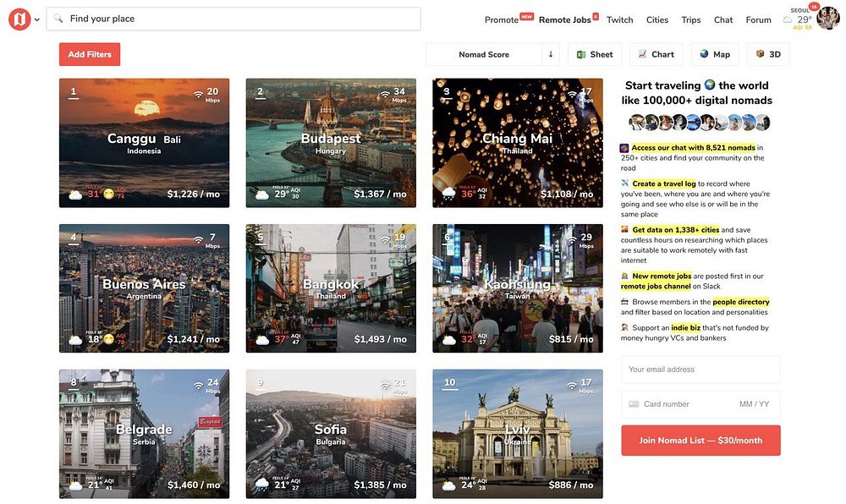
Task: Click the Seoul weather cloud icon
Action: pyautogui.click(x=788, y=20)
